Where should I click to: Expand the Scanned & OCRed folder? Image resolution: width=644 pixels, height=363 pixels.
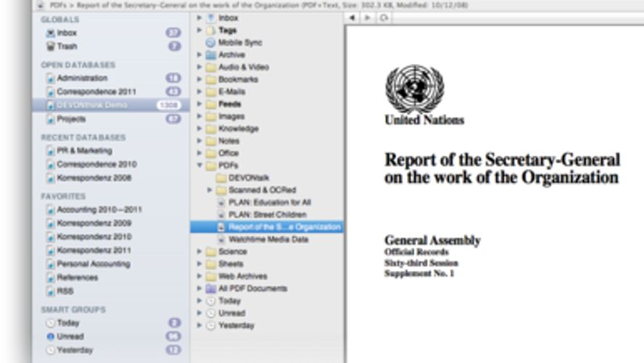210,190
